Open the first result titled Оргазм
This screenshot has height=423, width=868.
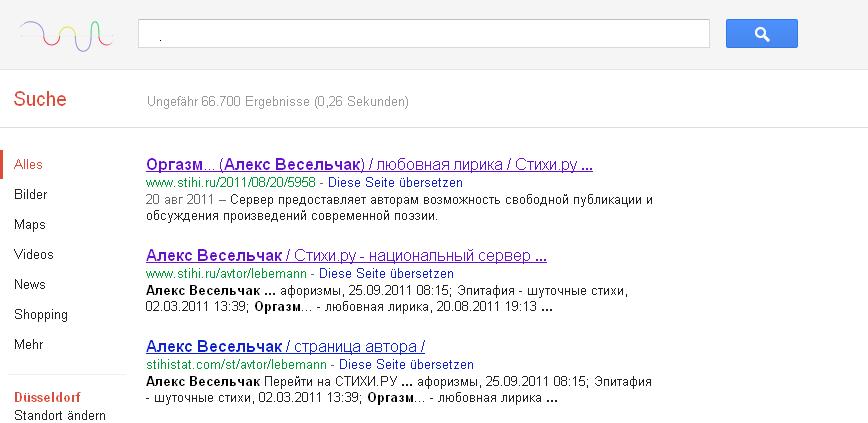pos(369,164)
